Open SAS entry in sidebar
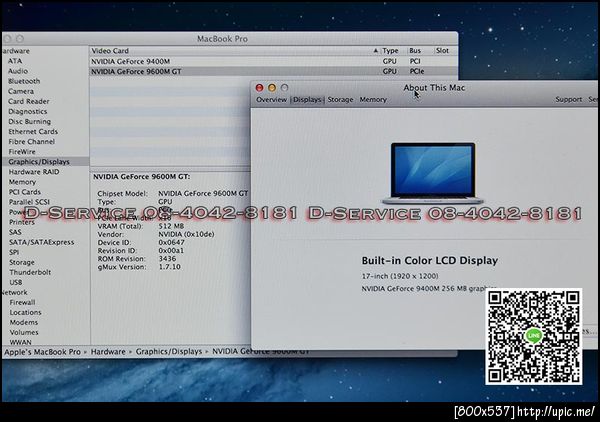The height and width of the screenshot is (422, 600). tap(15, 232)
